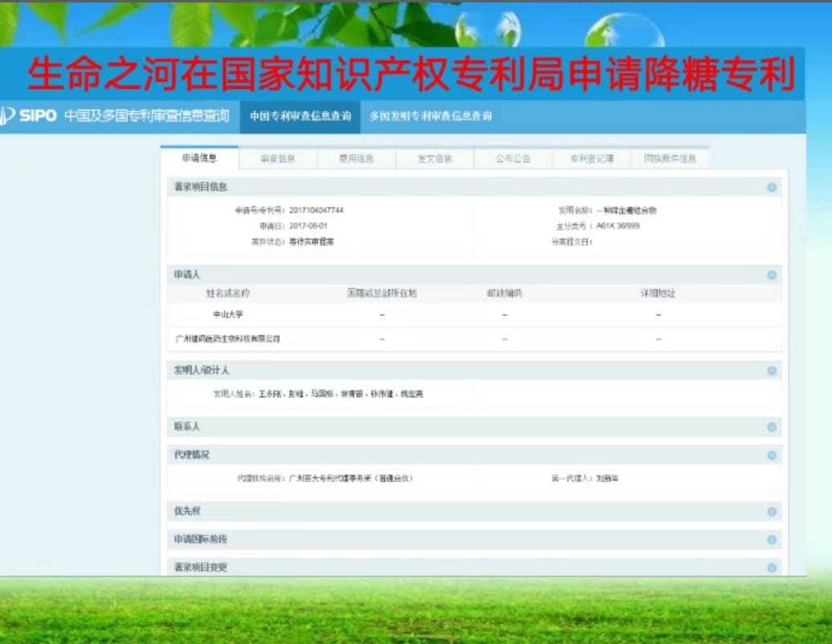The image size is (832, 644).
Task: Collapse the 申请人 section toggle
Action: (772, 275)
